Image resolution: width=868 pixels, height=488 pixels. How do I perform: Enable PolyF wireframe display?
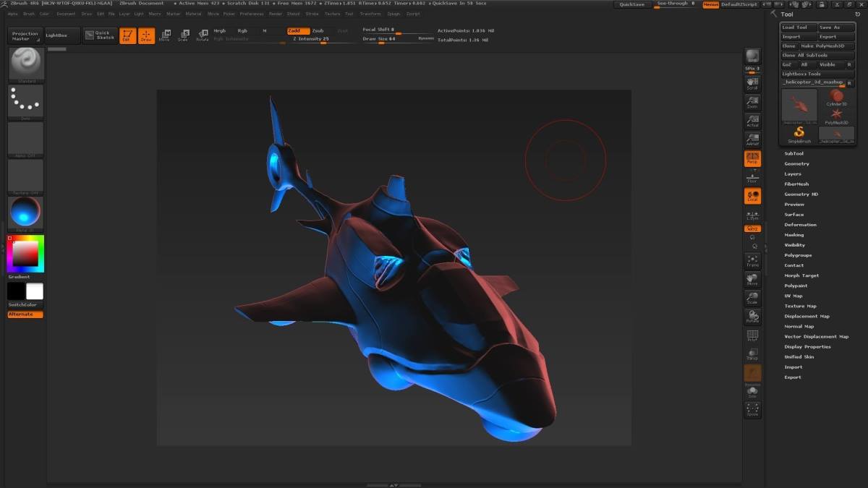752,335
